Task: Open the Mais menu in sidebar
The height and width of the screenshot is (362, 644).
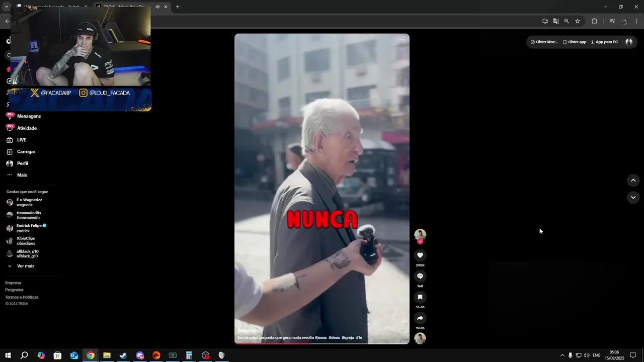Action: (x=17, y=175)
